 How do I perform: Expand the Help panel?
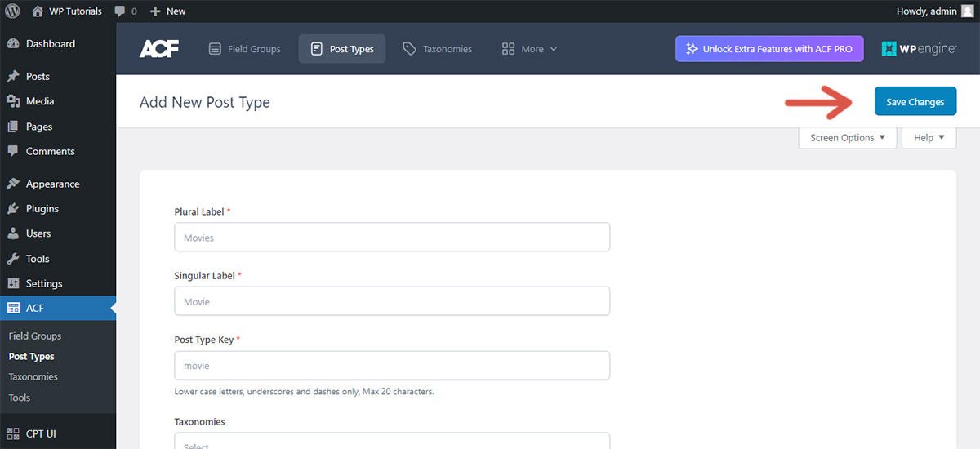[x=929, y=138]
